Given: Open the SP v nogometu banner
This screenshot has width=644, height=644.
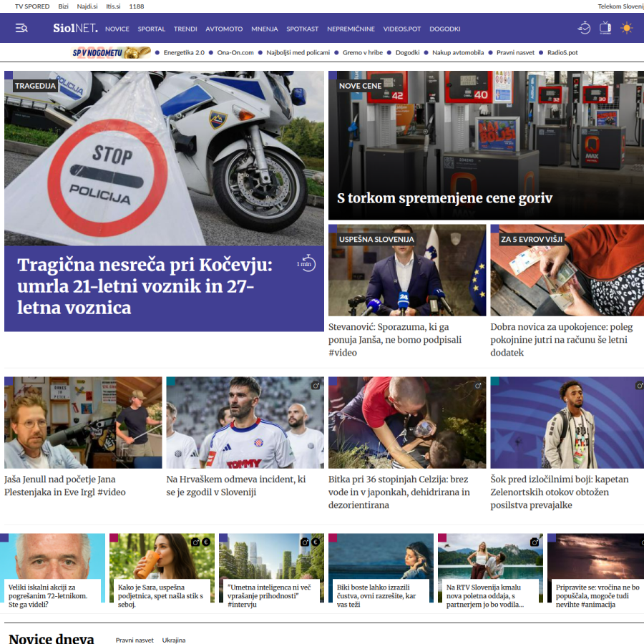Looking at the screenshot, I should click(111, 52).
